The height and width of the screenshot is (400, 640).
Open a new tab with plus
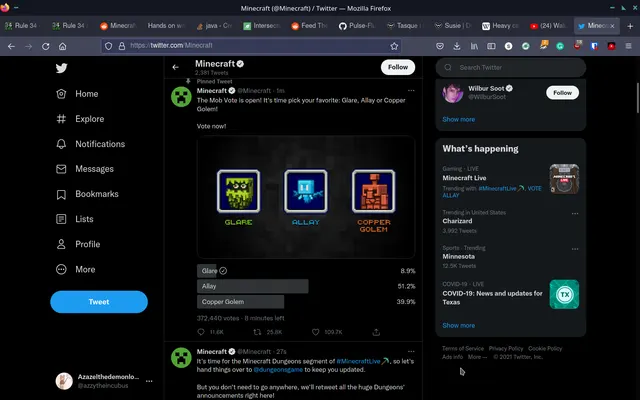(630, 26)
